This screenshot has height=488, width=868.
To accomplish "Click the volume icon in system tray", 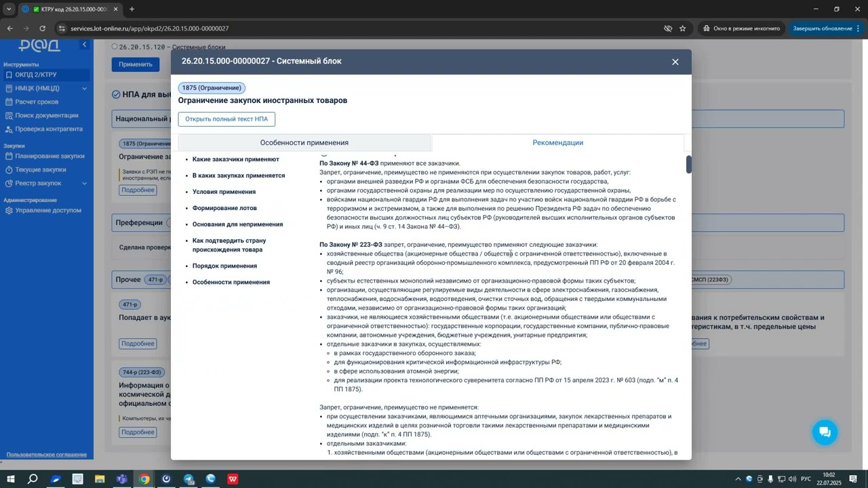I will point(792,479).
